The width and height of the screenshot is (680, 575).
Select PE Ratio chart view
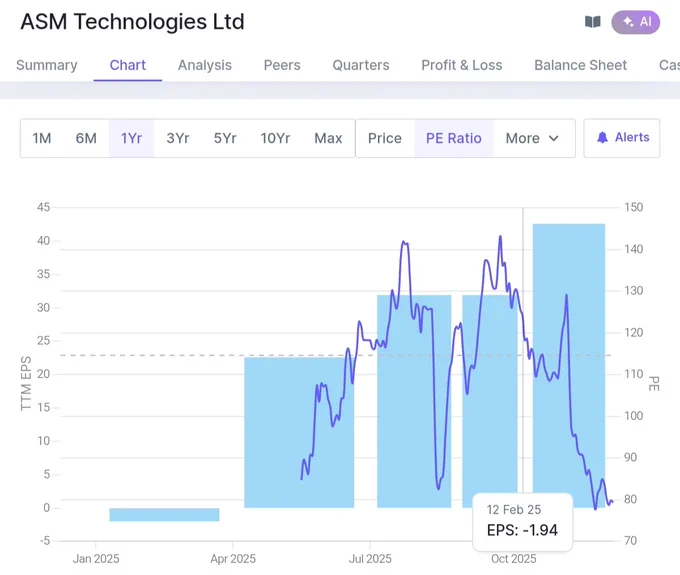454,138
